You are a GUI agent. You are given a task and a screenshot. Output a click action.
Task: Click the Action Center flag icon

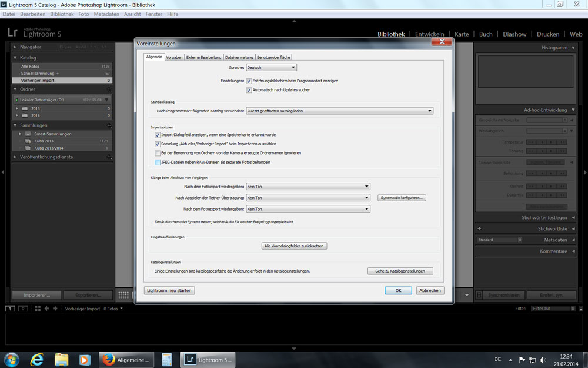522,360
